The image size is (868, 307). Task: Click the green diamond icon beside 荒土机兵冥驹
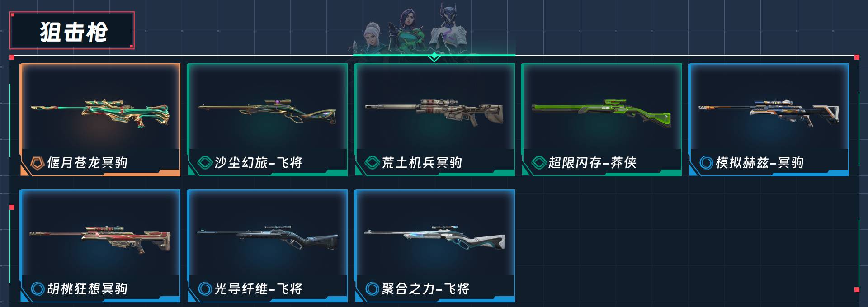point(372,162)
